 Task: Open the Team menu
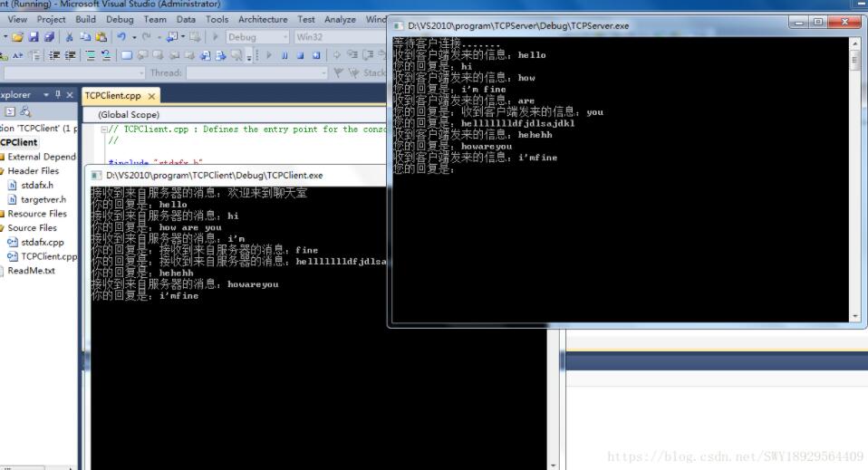pyautogui.click(x=155, y=19)
